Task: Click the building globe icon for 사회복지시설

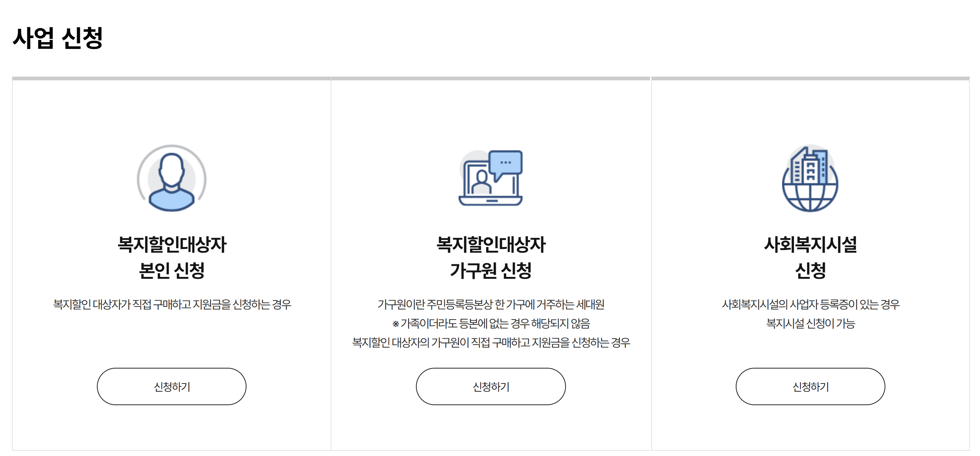Action: [x=810, y=178]
